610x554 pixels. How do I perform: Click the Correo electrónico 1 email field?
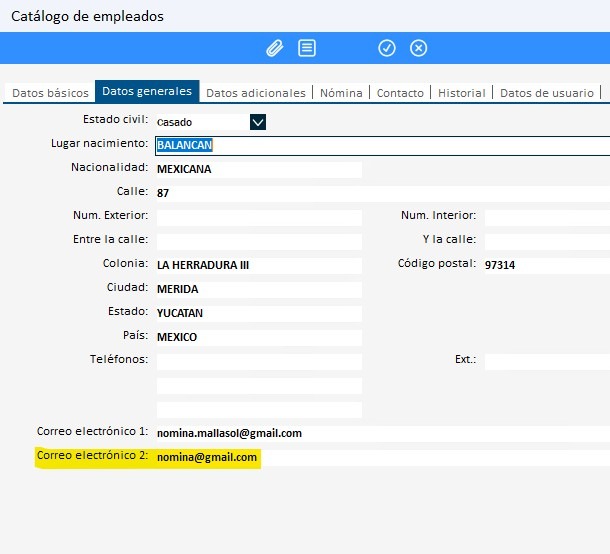tap(380, 433)
